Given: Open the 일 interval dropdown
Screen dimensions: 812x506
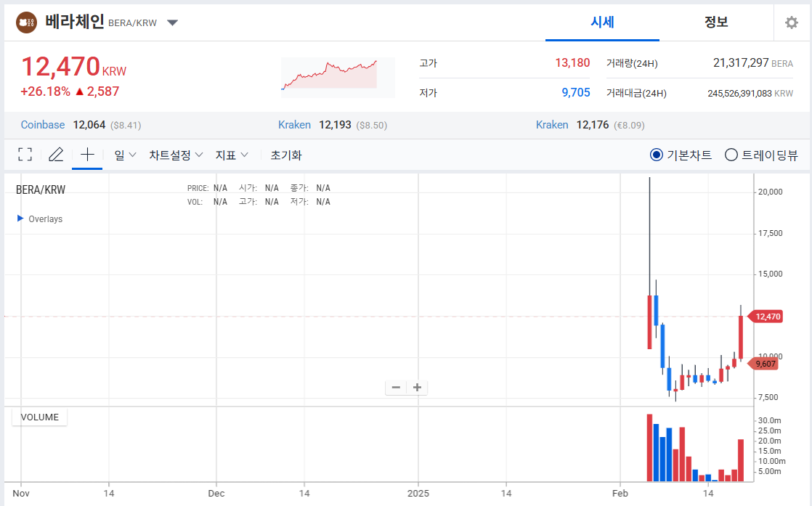Looking at the screenshot, I should [x=125, y=155].
